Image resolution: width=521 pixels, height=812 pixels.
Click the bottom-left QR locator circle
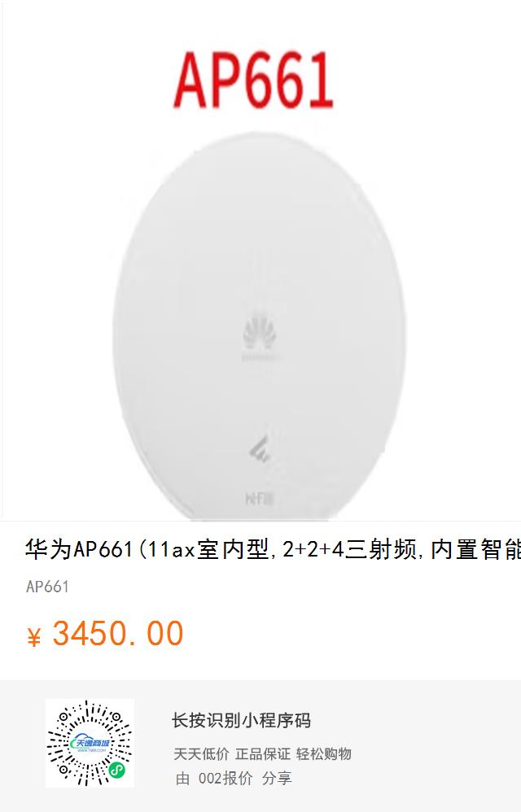(64, 770)
